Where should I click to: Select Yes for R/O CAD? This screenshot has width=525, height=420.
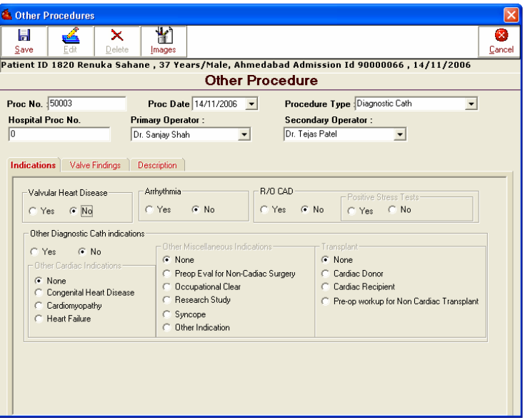click(x=265, y=209)
